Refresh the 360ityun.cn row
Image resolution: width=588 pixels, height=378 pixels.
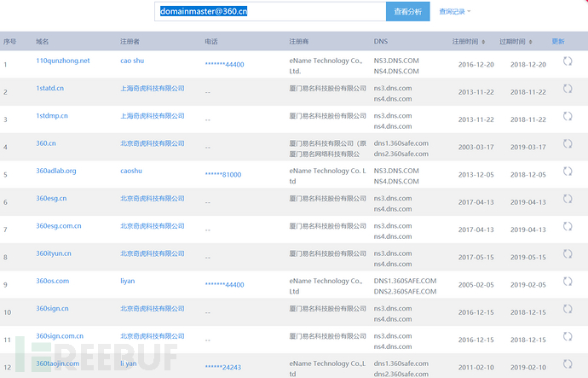568,253
